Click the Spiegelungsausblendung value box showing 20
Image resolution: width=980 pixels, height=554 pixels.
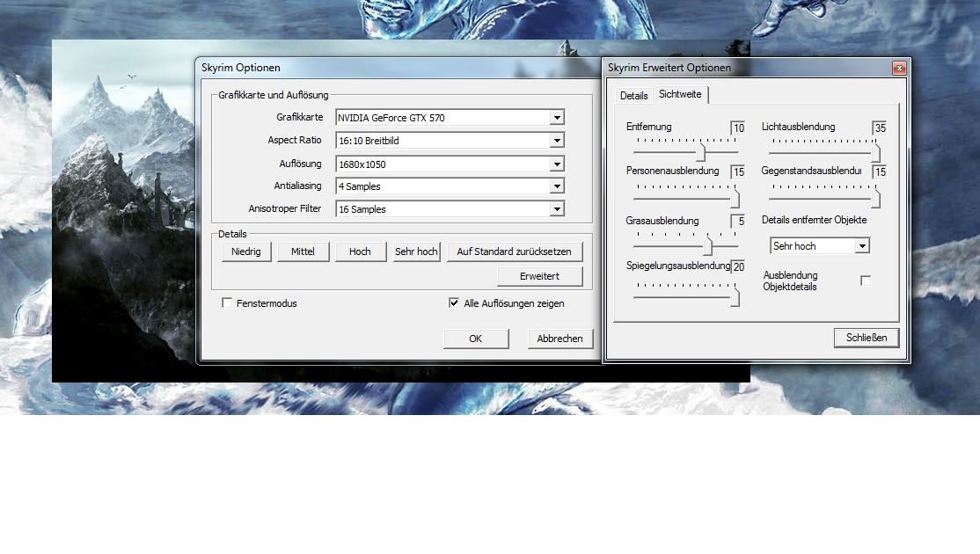(x=737, y=266)
